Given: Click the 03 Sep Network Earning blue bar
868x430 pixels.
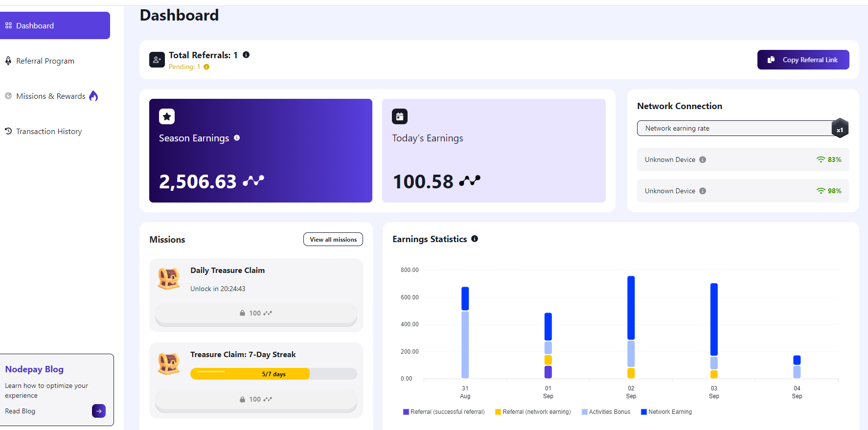Looking at the screenshot, I should 714,319.
